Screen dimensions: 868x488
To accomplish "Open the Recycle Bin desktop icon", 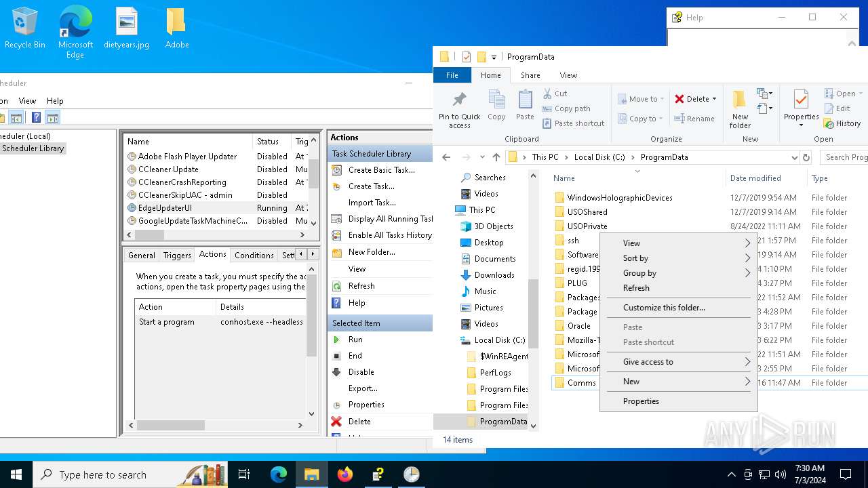I will point(25,28).
